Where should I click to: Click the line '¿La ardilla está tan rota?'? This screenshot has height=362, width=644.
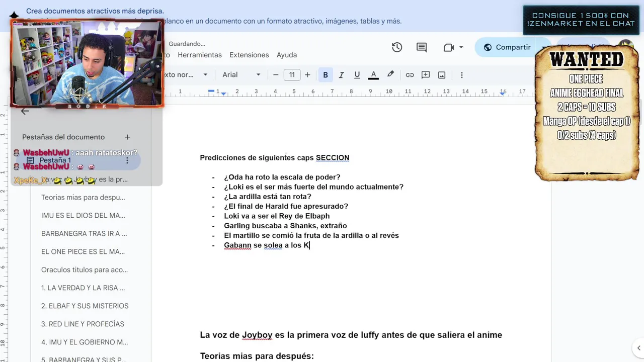click(268, 197)
